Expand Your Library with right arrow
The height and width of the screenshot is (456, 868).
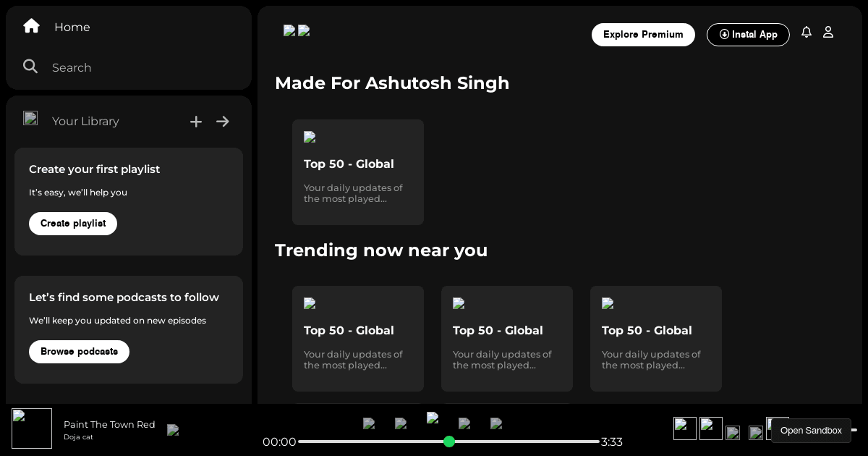click(x=223, y=122)
